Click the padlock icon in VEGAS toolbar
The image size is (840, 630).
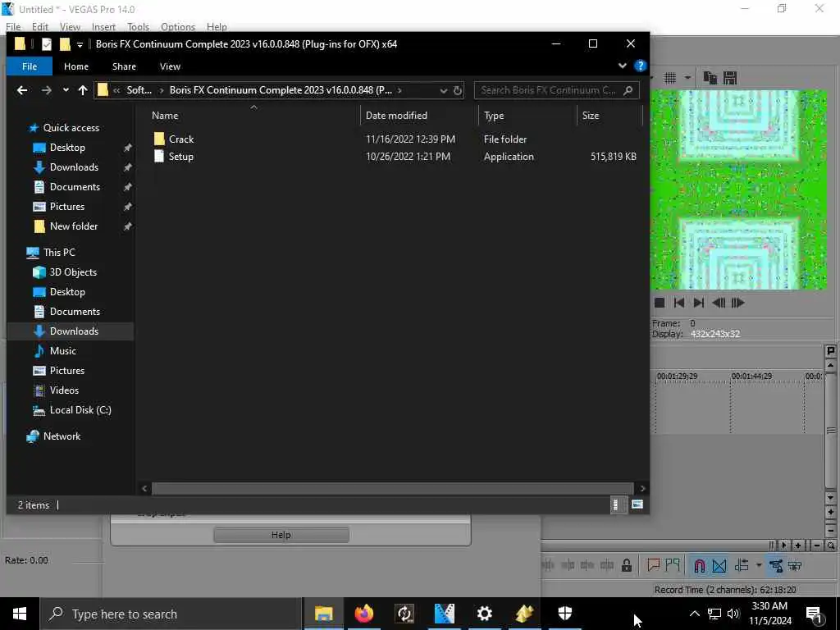click(626, 566)
